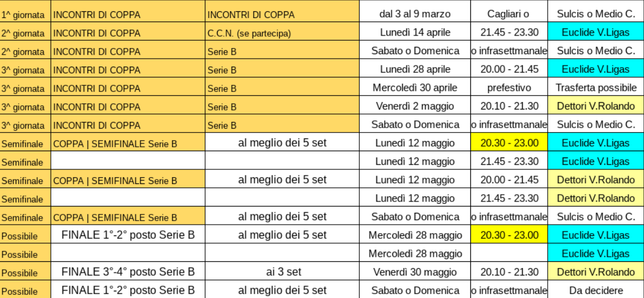The height and width of the screenshot is (298, 644).
Task: Select the 'Venerdì 2 maggio' cell
Action: coord(415,106)
